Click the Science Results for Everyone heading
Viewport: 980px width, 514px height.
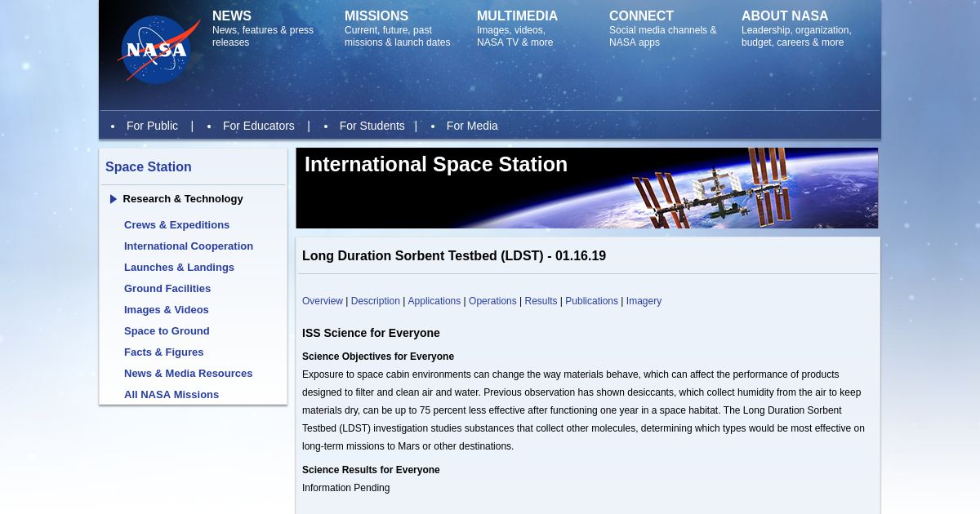pos(371,470)
